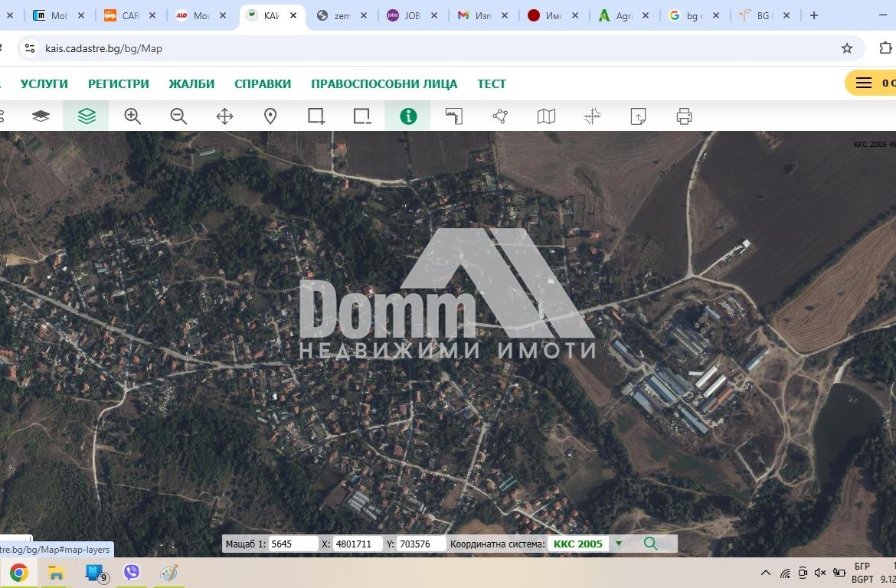
Task: Bookmark this page with the star icon
Action: pyautogui.click(x=847, y=48)
